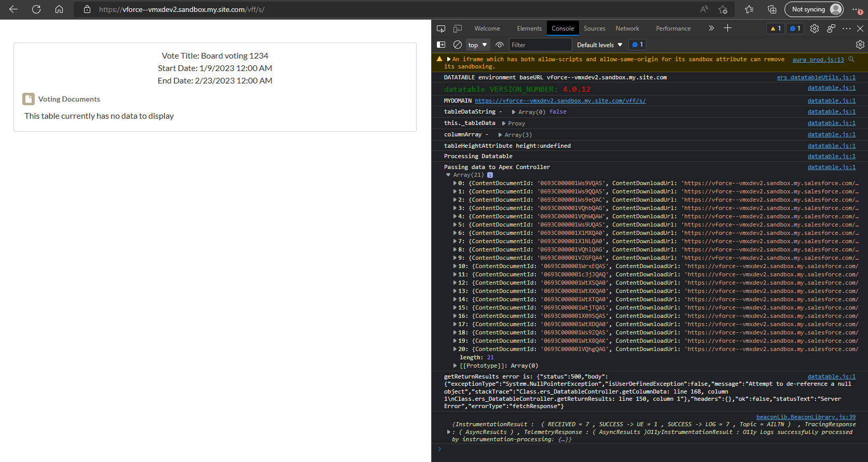Show Array(21) info badge icon
Screen dimensions: 868x462
click(x=490, y=175)
